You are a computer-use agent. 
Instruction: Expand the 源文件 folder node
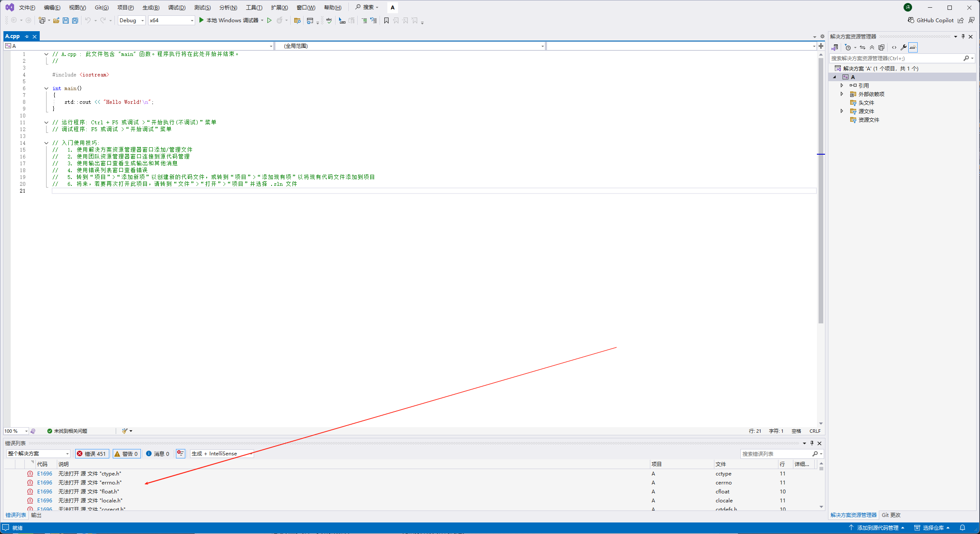[x=842, y=111]
